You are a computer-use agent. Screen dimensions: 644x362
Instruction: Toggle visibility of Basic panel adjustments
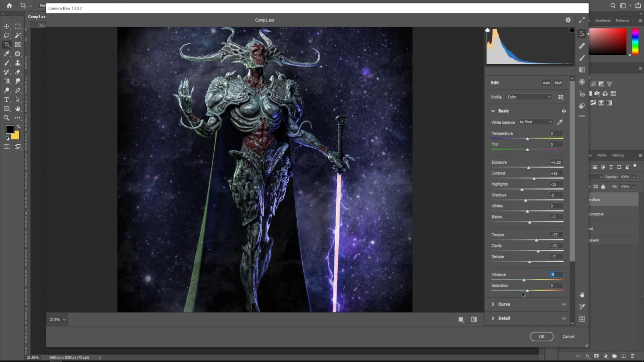pos(564,111)
